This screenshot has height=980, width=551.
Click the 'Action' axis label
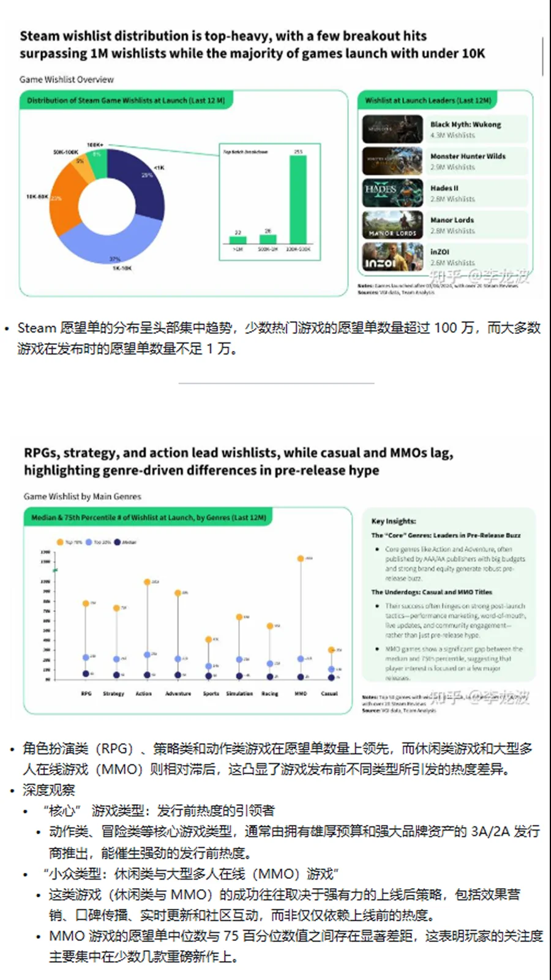pyautogui.click(x=144, y=694)
